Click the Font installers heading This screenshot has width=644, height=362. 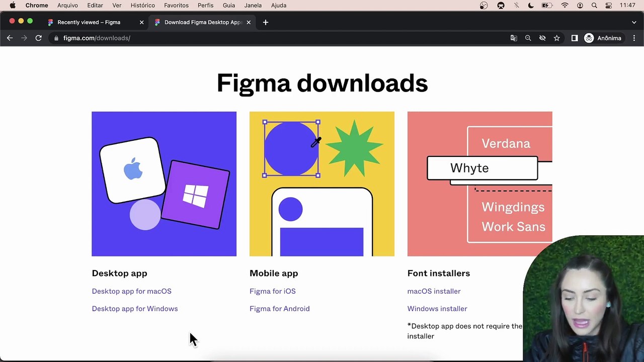click(x=439, y=273)
